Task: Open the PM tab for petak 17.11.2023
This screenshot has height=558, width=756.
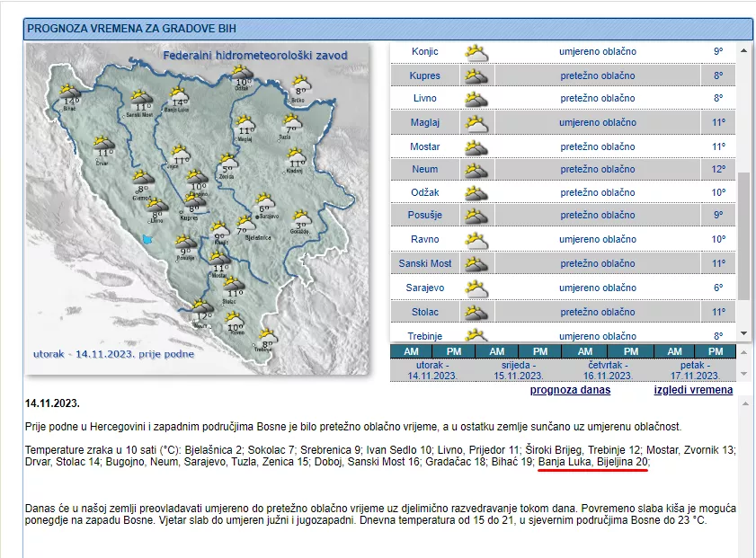Action: click(715, 351)
